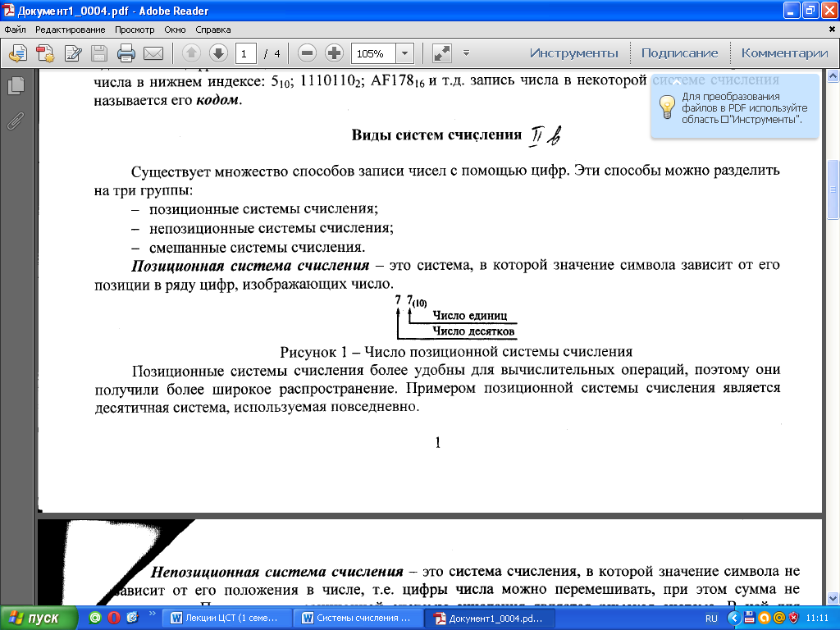Click the convert file to PDF online icon
This screenshot has width=840, height=630.
[18, 53]
